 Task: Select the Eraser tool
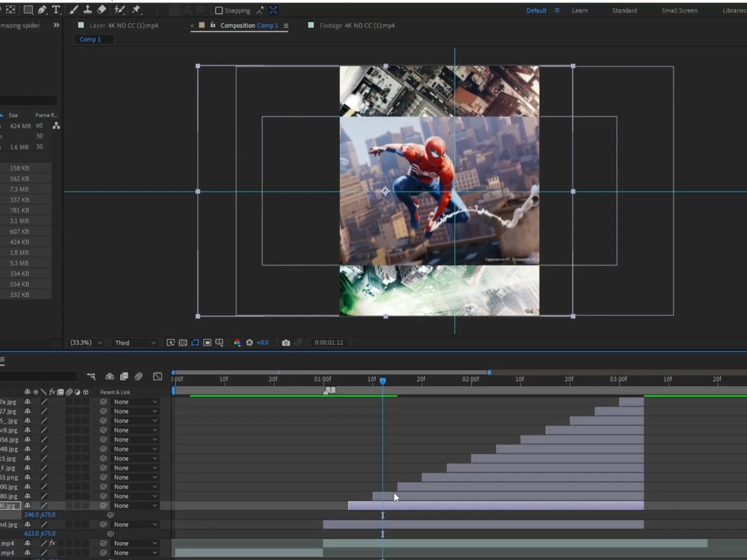(x=102, y=10)
